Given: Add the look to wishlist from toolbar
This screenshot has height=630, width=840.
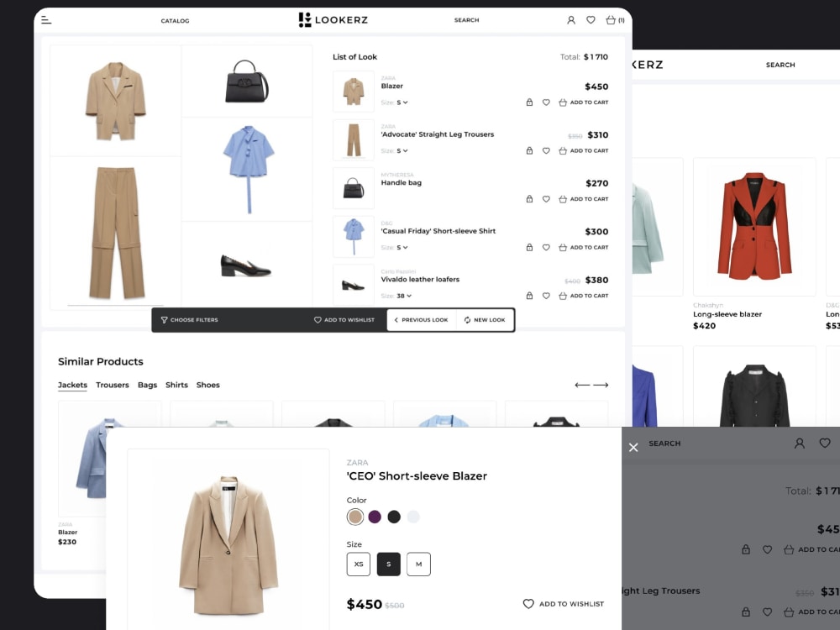Looking at the screenshot, I should [x=344, y=320].
